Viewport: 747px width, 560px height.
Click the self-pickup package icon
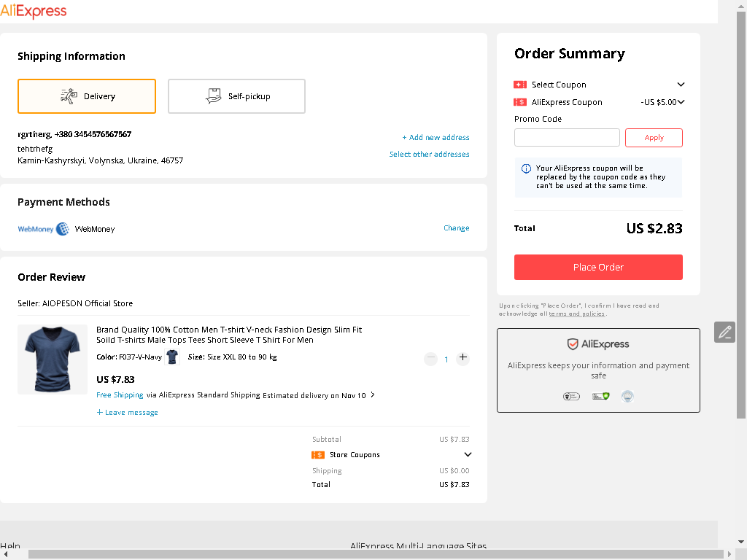pyautogui.click(x=214, y=96)
